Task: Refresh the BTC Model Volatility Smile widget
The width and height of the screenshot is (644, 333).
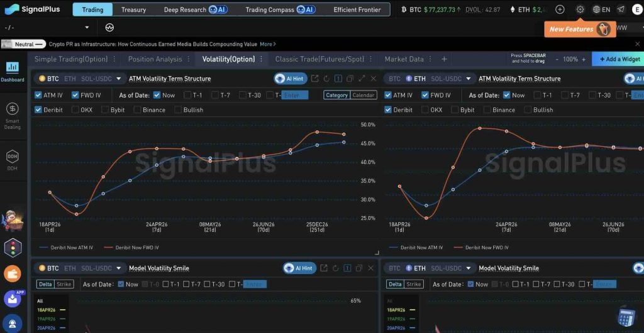Action: (x=335, y=268)
